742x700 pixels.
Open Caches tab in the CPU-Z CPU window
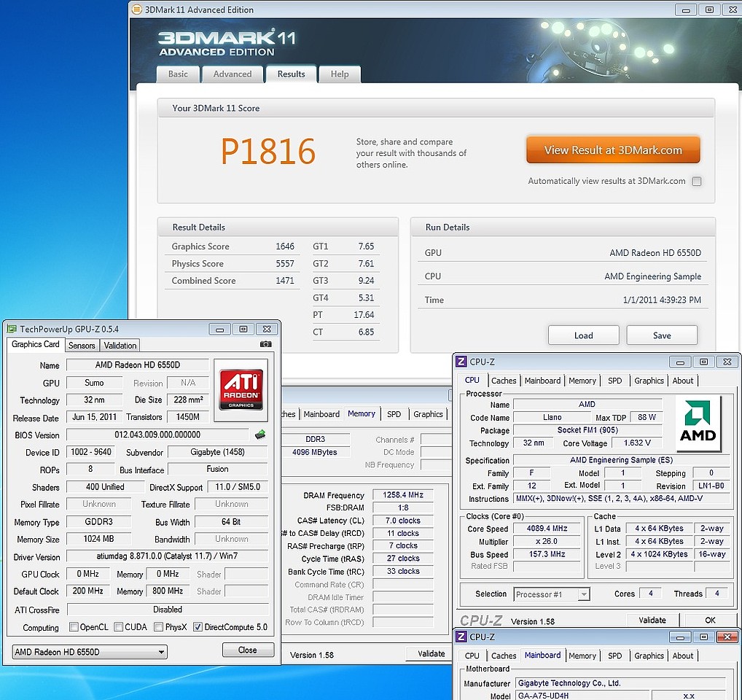point(504,381)
